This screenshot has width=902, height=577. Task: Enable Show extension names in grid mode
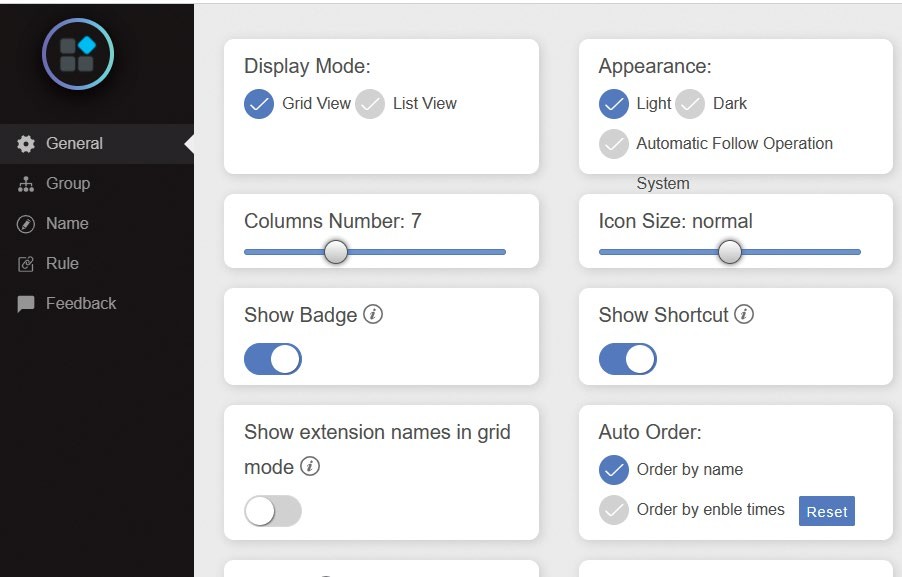[273, 511]
